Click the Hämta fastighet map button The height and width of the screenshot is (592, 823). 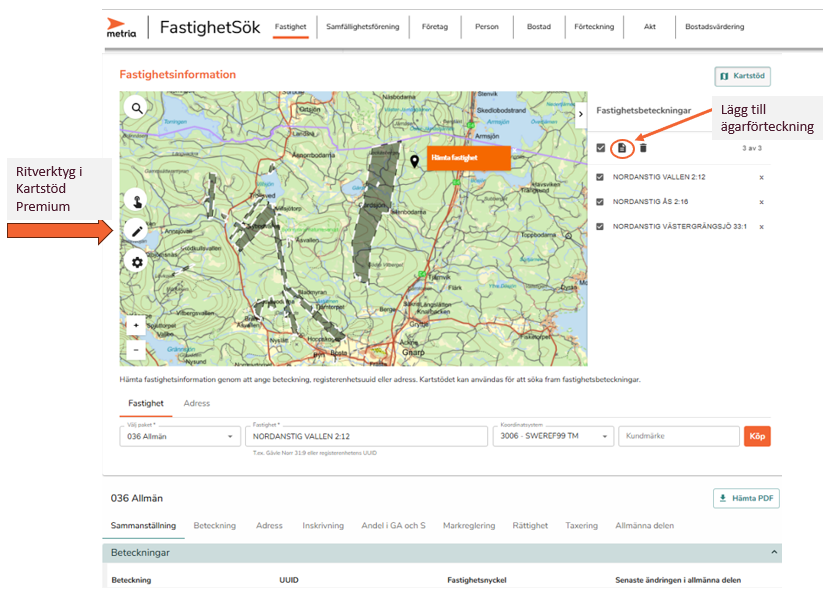pos(469,157)
